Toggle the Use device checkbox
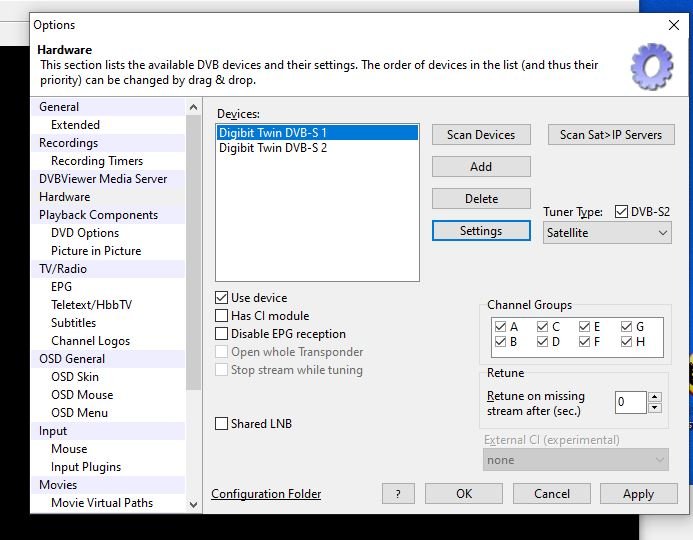This screenshot has width=693, height=540. tap(222, 298)
